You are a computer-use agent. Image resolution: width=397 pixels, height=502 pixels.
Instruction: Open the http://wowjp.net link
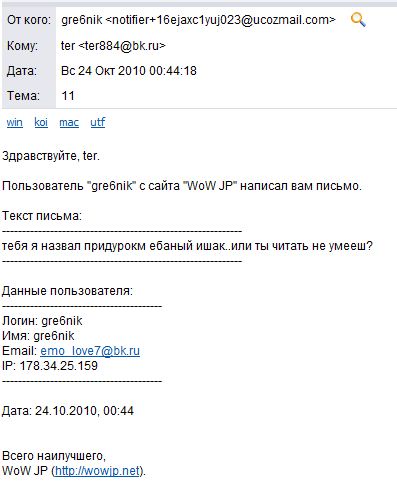click(x=97, y=471)
